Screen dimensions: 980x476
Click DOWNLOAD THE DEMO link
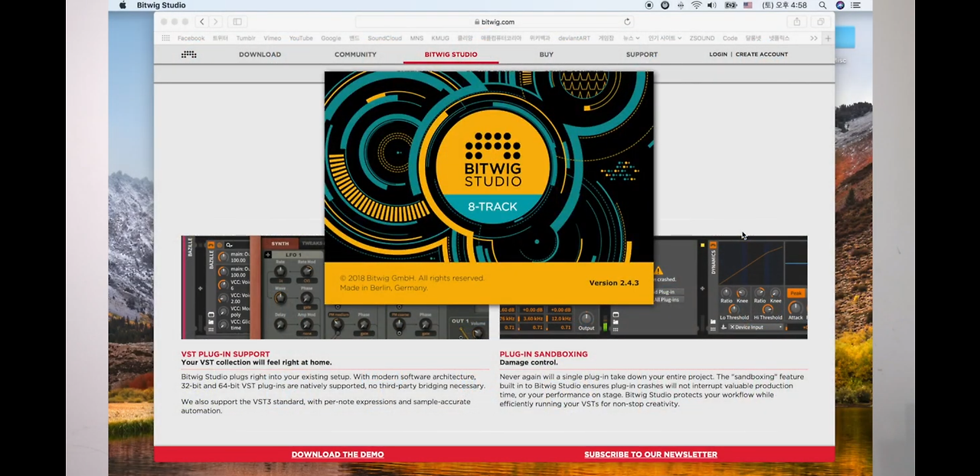[x=338, y=455]
